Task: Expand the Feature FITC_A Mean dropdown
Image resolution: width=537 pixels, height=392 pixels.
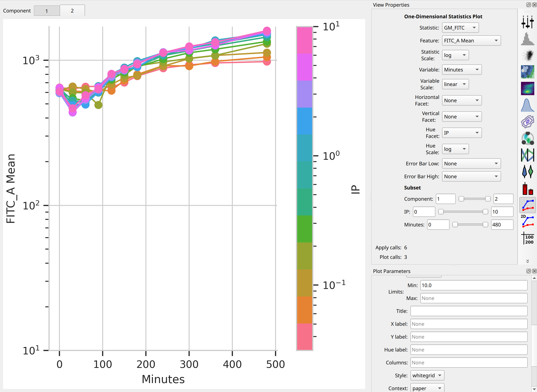Action: [x=471, y=41]
